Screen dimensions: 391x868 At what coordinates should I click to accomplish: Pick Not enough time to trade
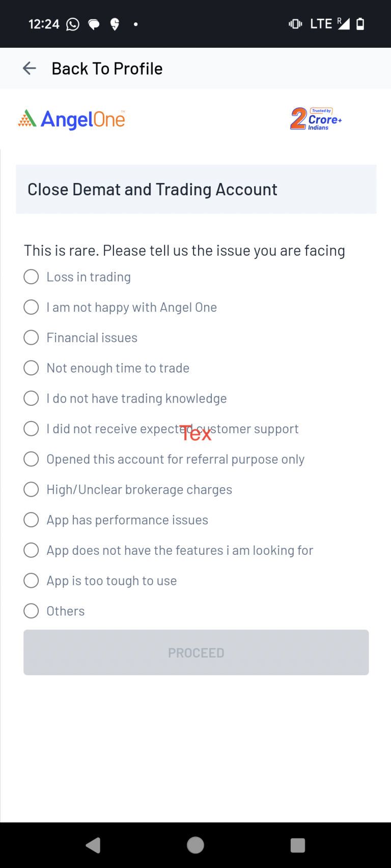31,368
